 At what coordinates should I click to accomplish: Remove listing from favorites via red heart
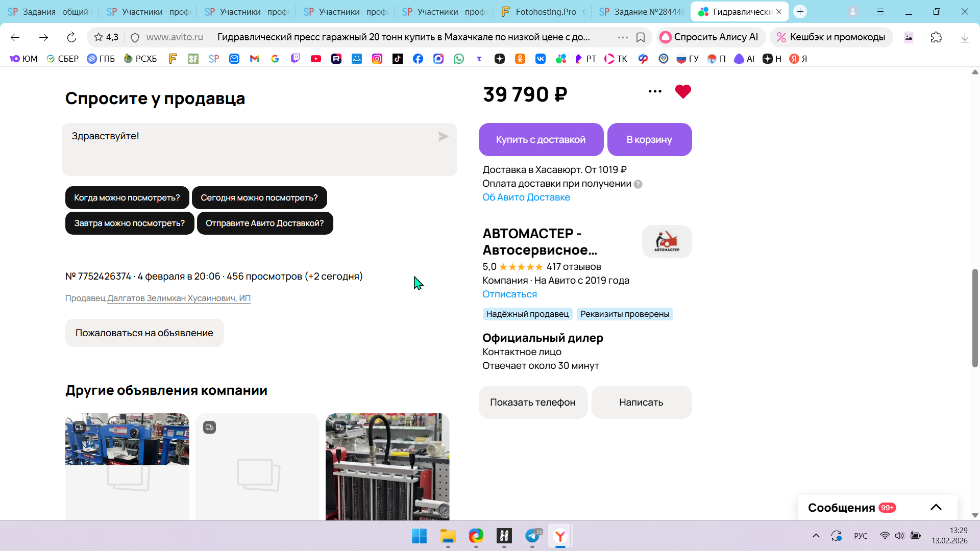(x=682, y=92)
